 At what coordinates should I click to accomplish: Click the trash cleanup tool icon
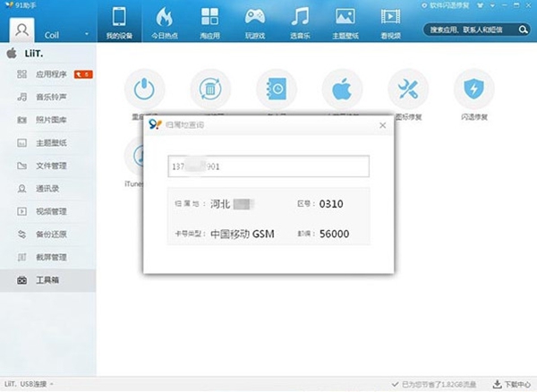point(210,89)
